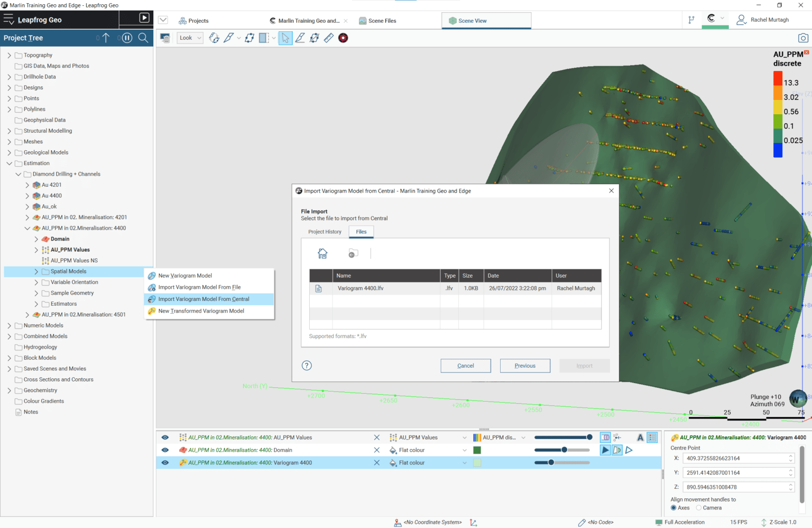The width and height of the screenshot is (812, 528).
Task: Select the Camera radio button for movement handles
Action: pyautogui.click(x=698, y=507)
